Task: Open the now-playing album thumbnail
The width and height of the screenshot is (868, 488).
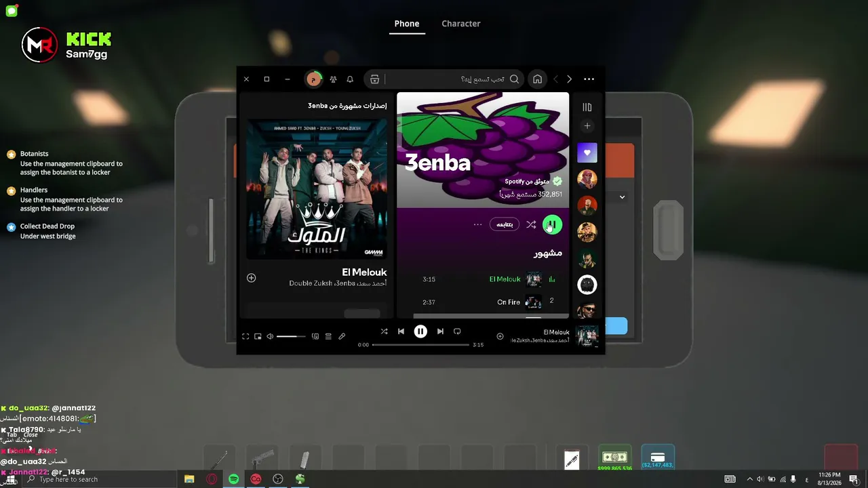Action: [587, 336]
